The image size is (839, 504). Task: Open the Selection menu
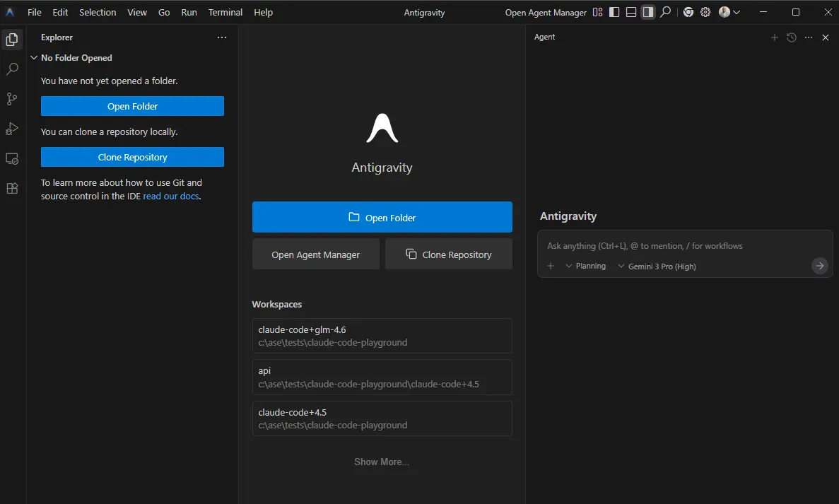tap(98, 12)
